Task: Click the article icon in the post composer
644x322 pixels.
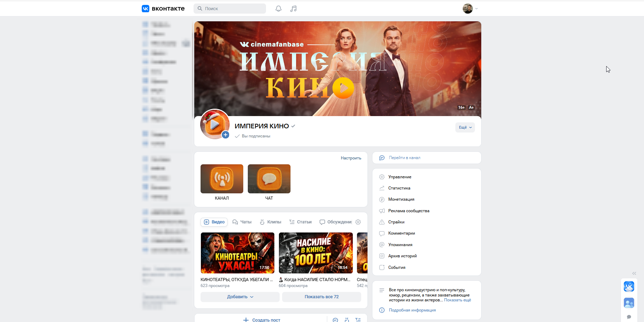Action: point(358,320)
